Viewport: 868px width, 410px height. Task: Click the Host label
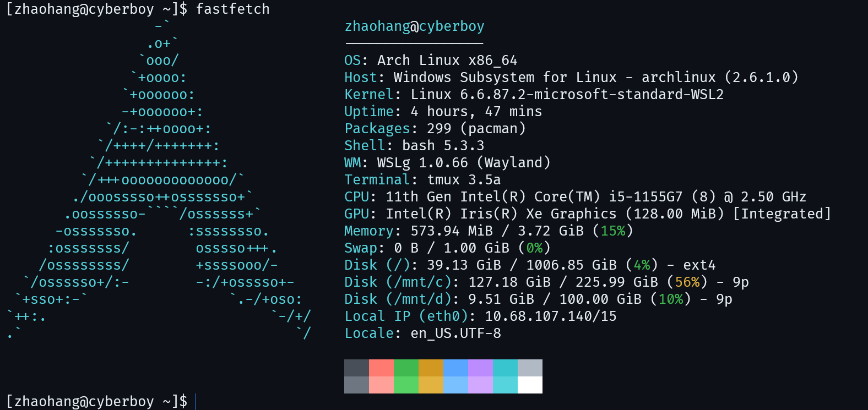coord(361,78)
